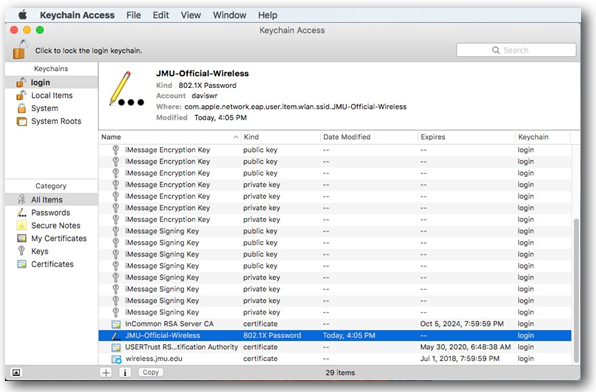Open the Apple menu
This screenshot has height=392, width=596.
click(23, 15)
